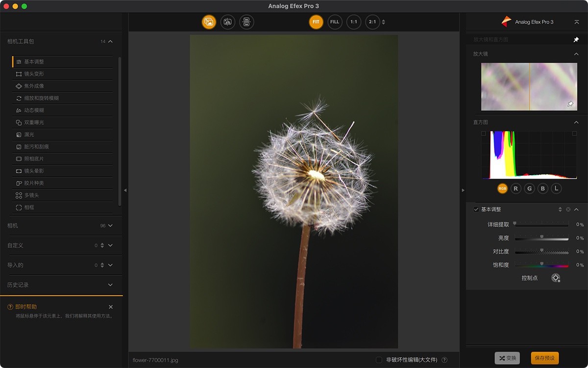Image resolution: width=588 pixels, height=368 pixels.
Task: Select single image view icon
Action: tap(209, 22)
